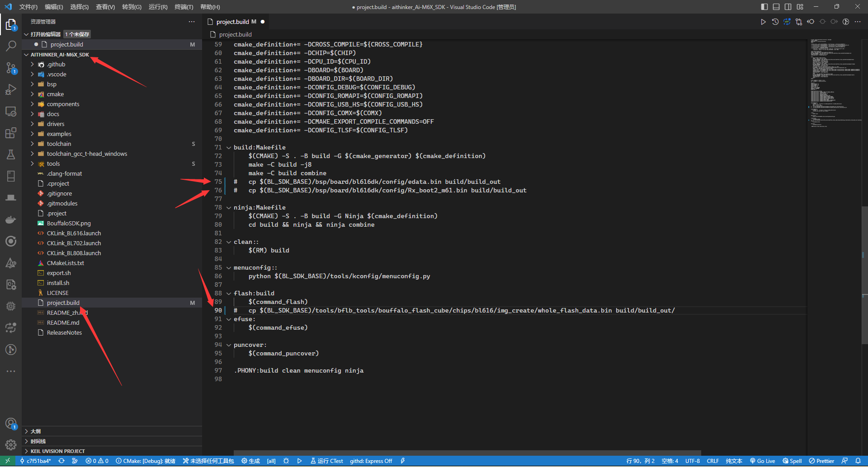The width and height of the screenshot is (868, 467).
Task: Go to previous revision arrow icon
Action: 811,22
